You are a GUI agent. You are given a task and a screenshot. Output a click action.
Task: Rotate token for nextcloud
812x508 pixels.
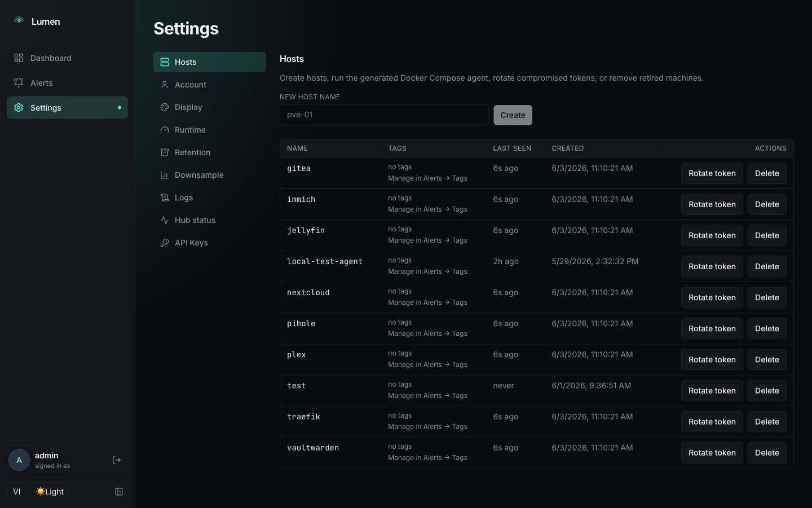pos(712,297)
